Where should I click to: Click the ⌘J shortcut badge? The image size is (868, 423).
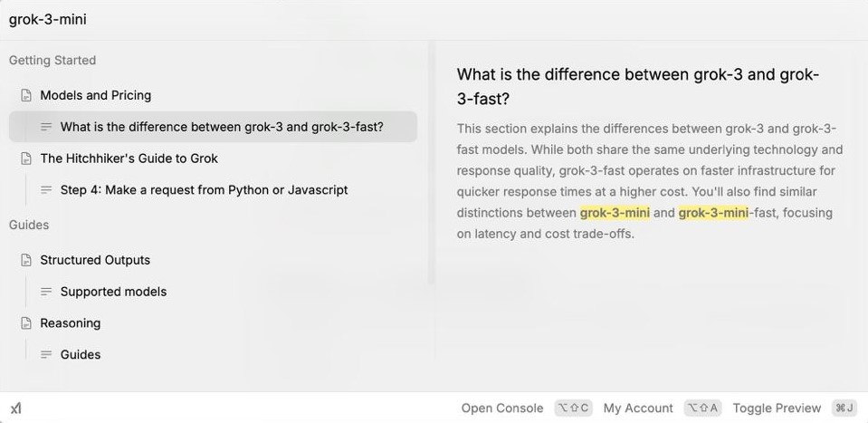click(x=844, y=408)
